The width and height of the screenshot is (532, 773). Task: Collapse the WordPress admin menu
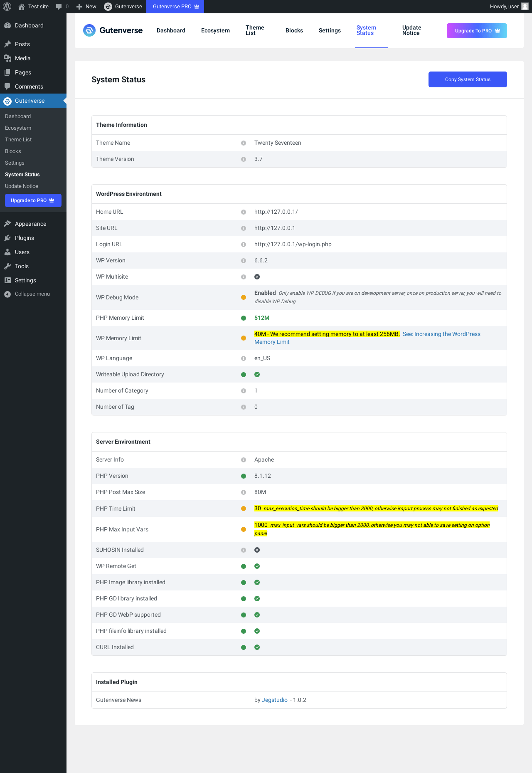click(27, 294)
